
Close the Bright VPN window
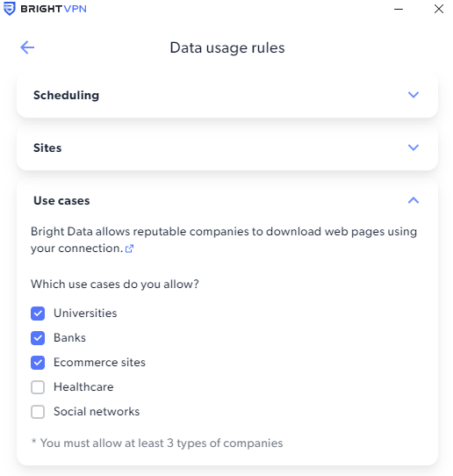point(439,9)
